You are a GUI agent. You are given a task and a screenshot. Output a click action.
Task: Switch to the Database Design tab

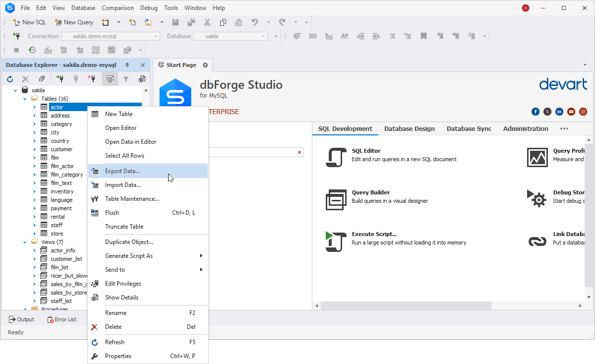tap(409, 128)
